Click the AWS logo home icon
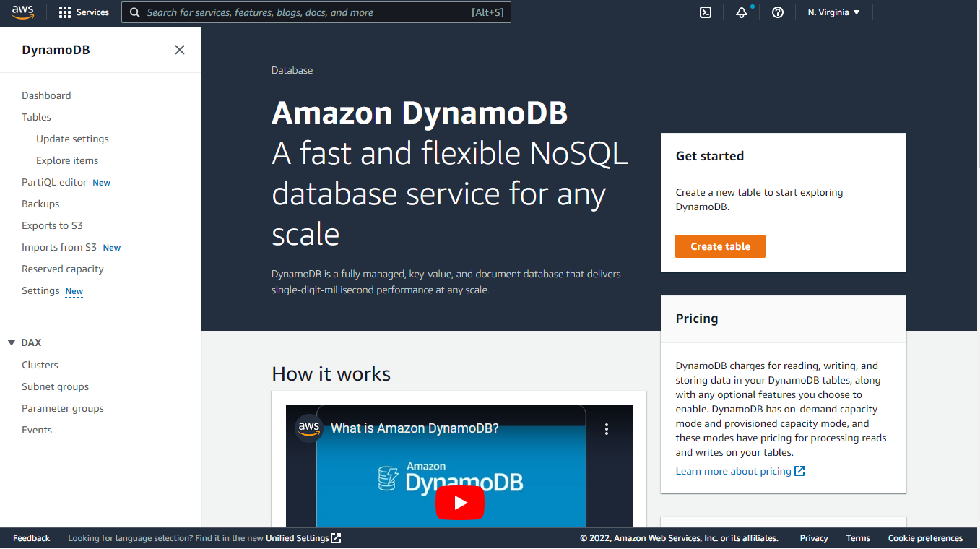This screenshot has height=549, width=980. 23,12
